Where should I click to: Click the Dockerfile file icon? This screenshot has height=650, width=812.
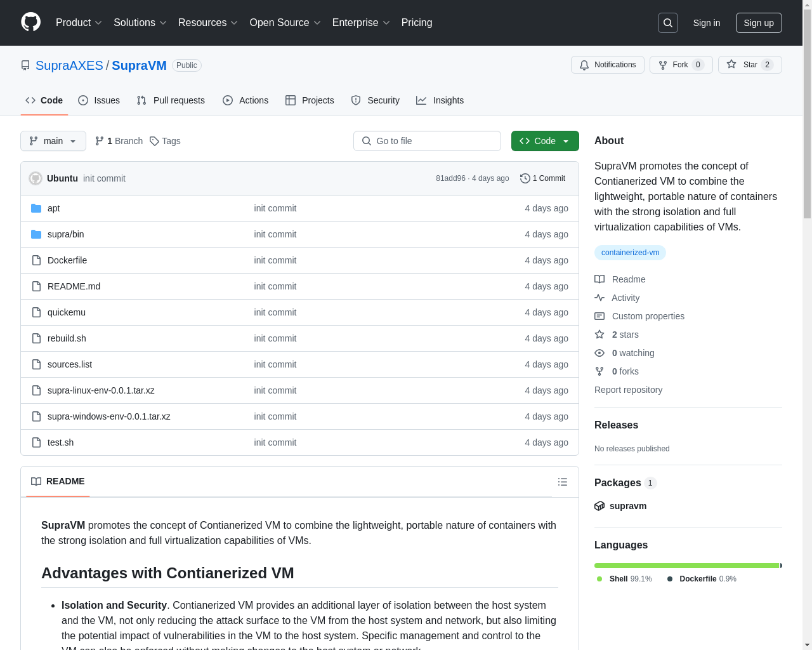(36, 260)
